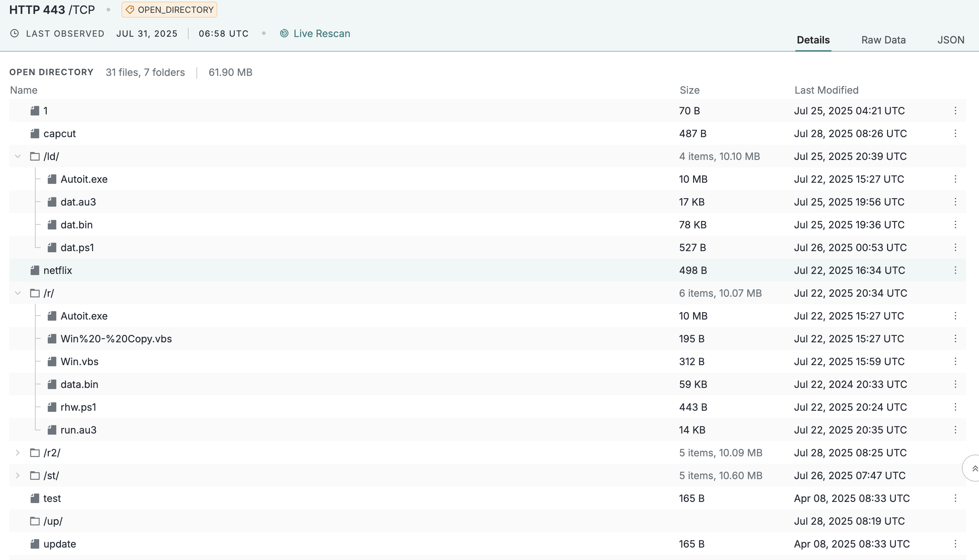Image resolution: width=979 pixels, height=560 pixels.
Task: Open three-dot menu for data.bin
Action: point(955,384)
